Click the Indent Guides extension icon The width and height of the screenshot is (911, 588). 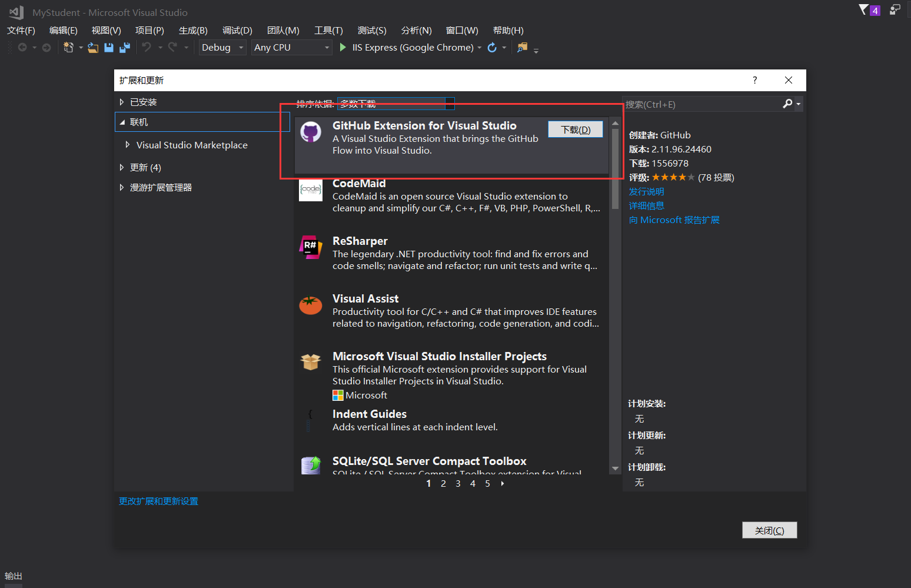tap(310, 420)
